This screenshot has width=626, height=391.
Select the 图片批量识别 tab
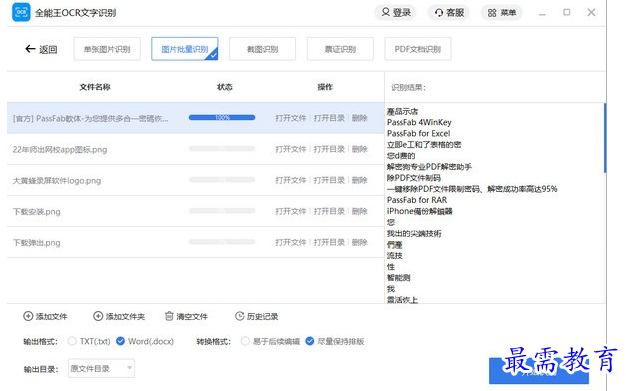click(184, 49)
